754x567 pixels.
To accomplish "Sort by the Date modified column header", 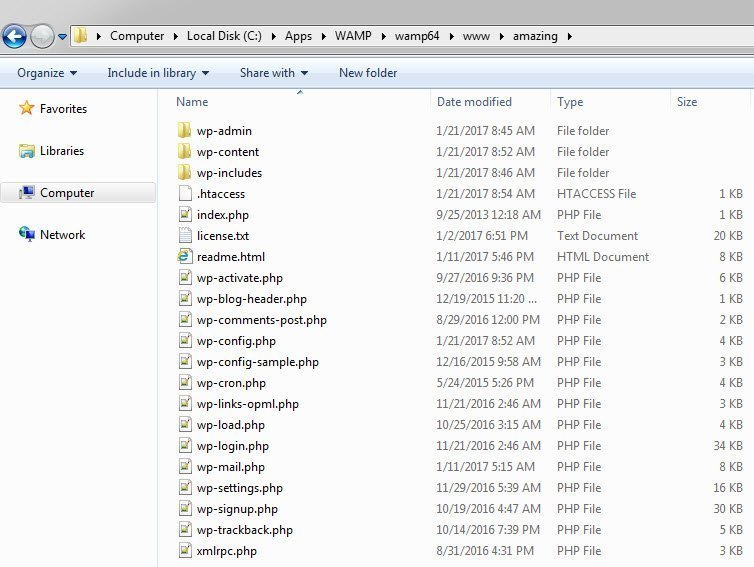I will [474, 102].
